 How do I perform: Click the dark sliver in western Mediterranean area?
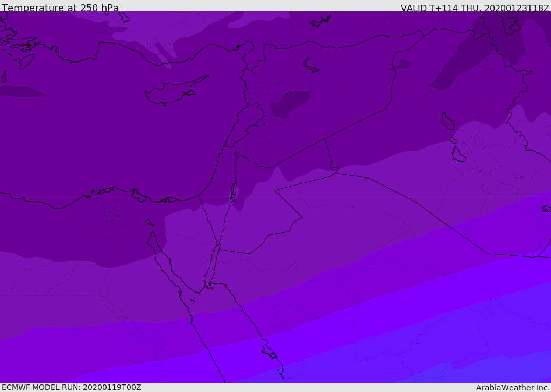tap(22, 91)
